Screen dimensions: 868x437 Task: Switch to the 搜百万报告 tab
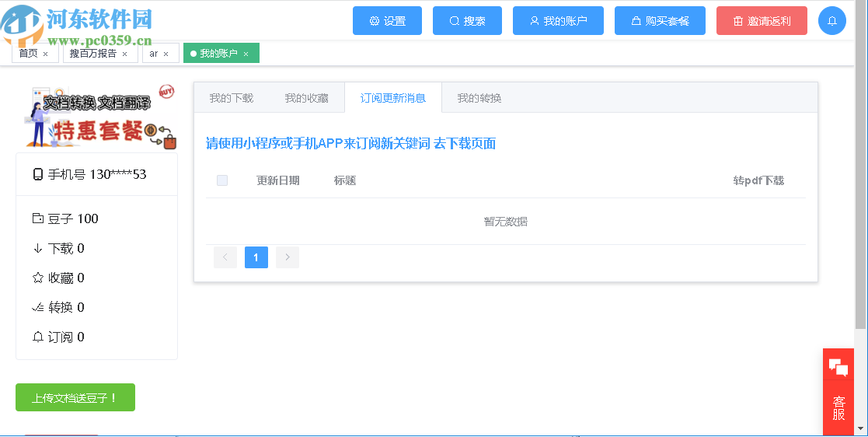(92, 53)
